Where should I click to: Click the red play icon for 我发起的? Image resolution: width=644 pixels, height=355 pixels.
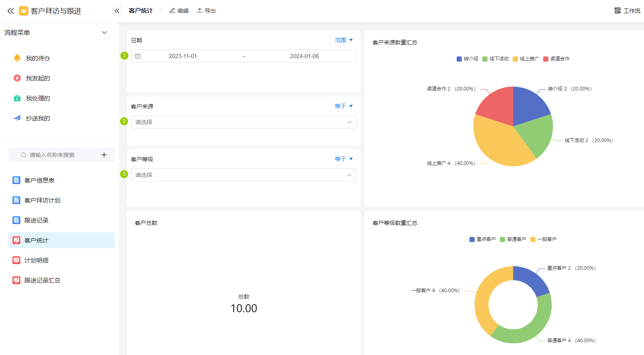(17, 78)
